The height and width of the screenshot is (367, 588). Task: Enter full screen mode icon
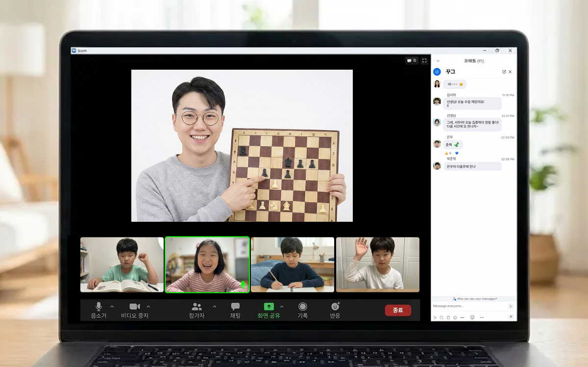click(424, 61)
